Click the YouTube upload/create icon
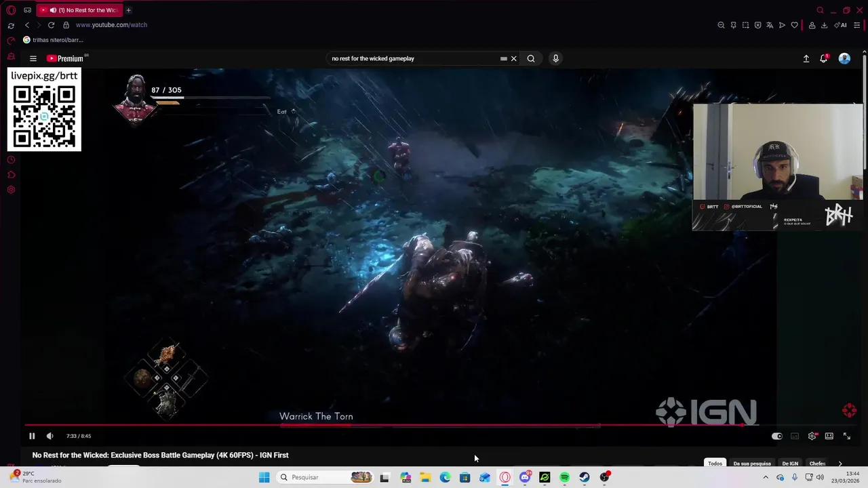Viewport: 868px width, 488px height. point(806,58)
